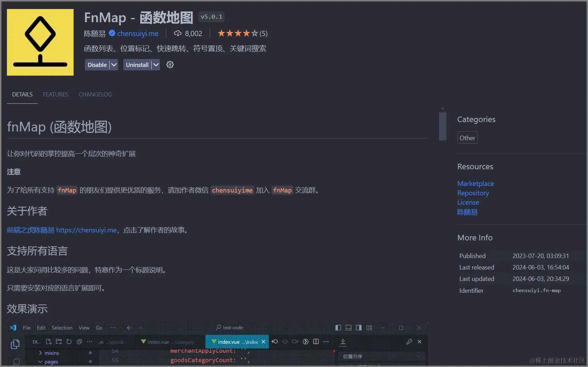Close the active index.vue tab in demo image
Viewport: 588px width, 367px height.
pos(263,342)
